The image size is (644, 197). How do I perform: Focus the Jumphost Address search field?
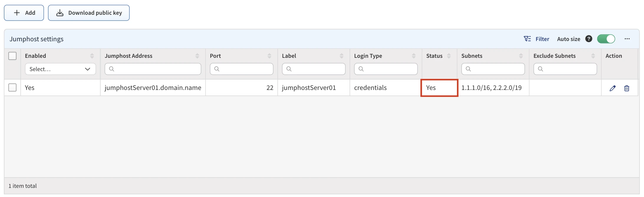tap(153, 69)
